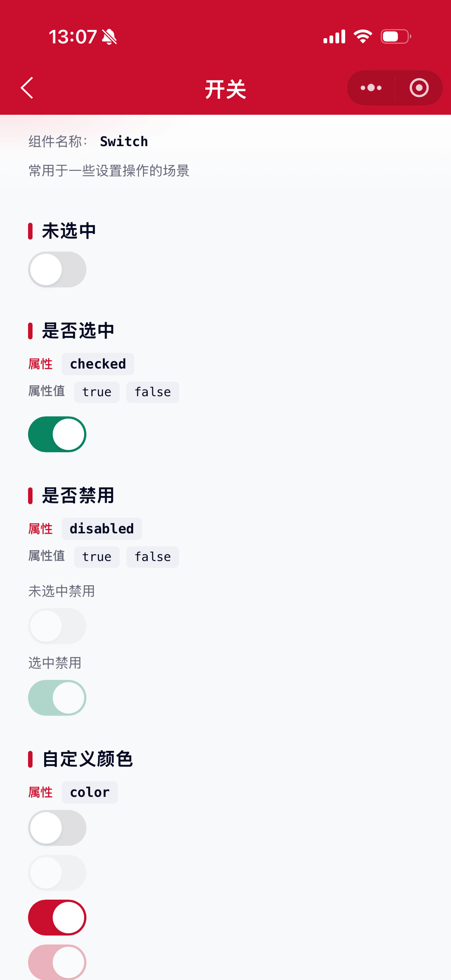
Task: Tap the true value under checked
Action: 97,392
